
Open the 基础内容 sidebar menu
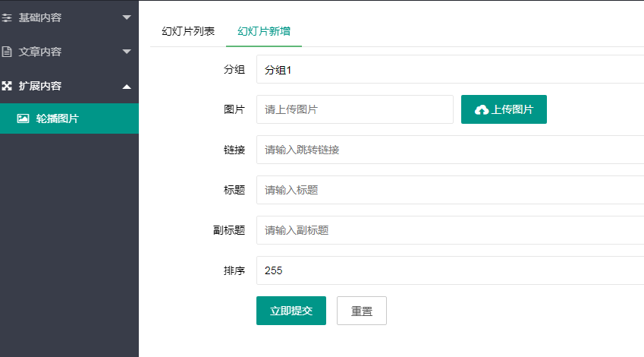[x=70, y=17]
